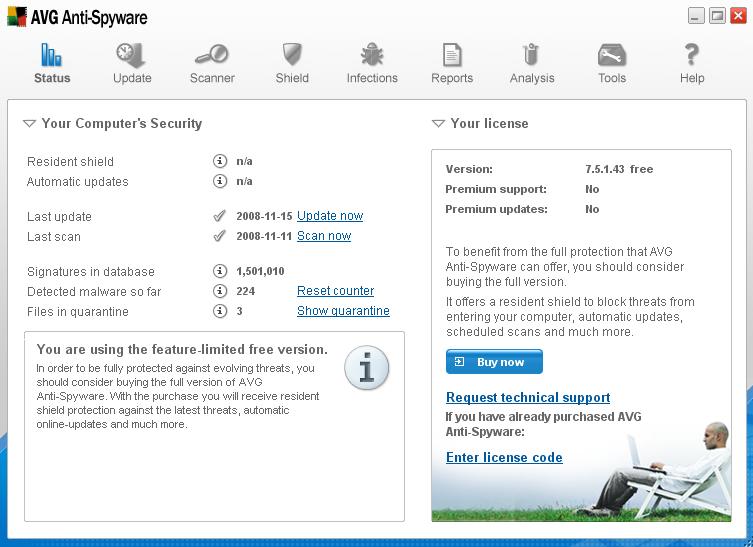
Task: Click the Infections bug icon
Action: click(x=372, y=54)
